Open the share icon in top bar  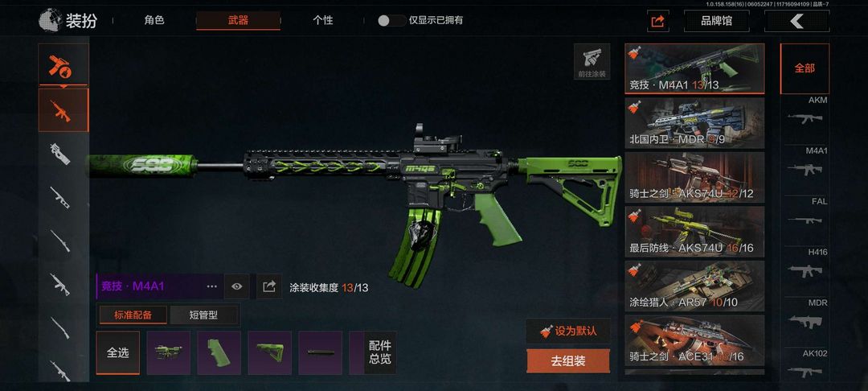click(x=657, y=22)
